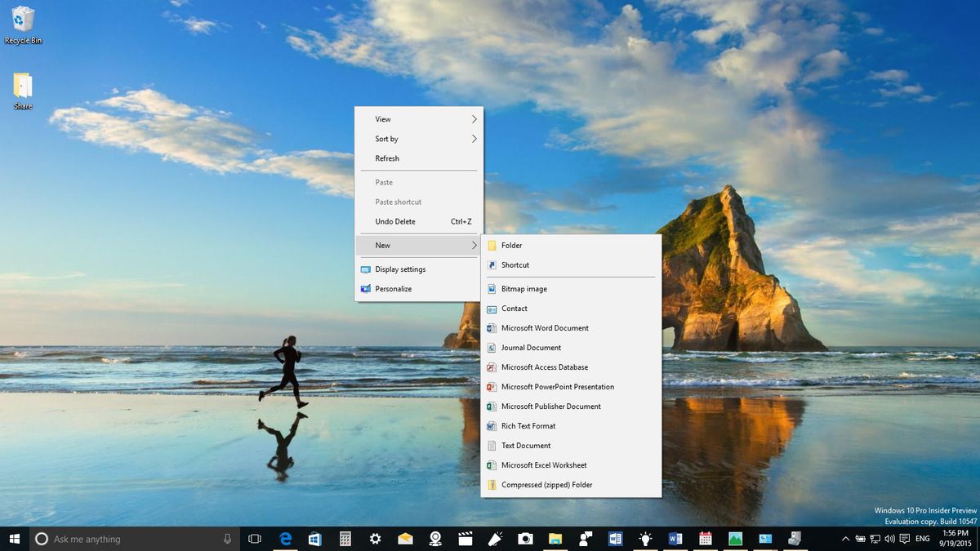Image resolution: width=980 pixels, height=551 pixels.
Task: Expand the New submenu arrow
Action: 474,245
